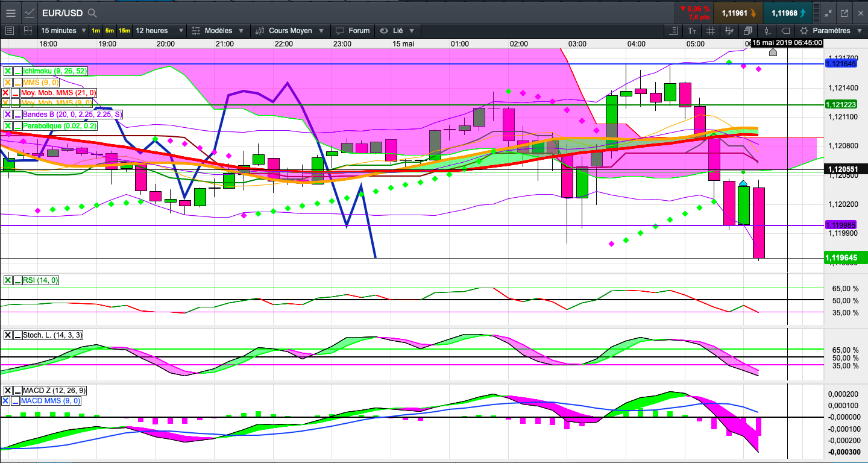Viewport: 868px width, 463px height.
Task: Click the green 1,119645 current price label
Action: coord(845,258)
